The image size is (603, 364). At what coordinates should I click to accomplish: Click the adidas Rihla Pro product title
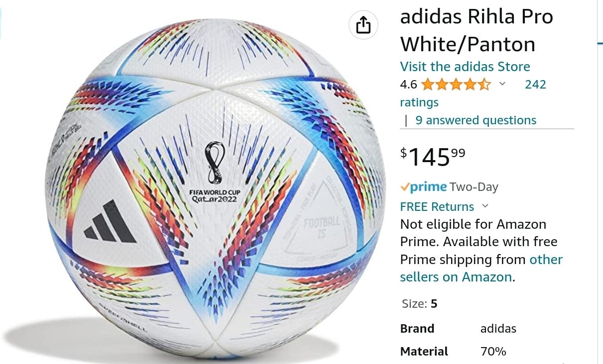click(x=477, y=31)
